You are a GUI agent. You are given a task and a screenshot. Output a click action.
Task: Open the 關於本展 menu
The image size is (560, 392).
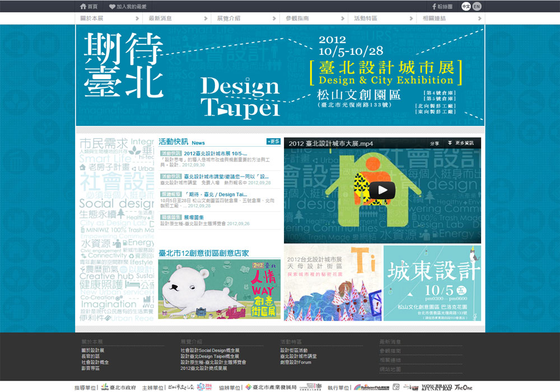point(109,18)
